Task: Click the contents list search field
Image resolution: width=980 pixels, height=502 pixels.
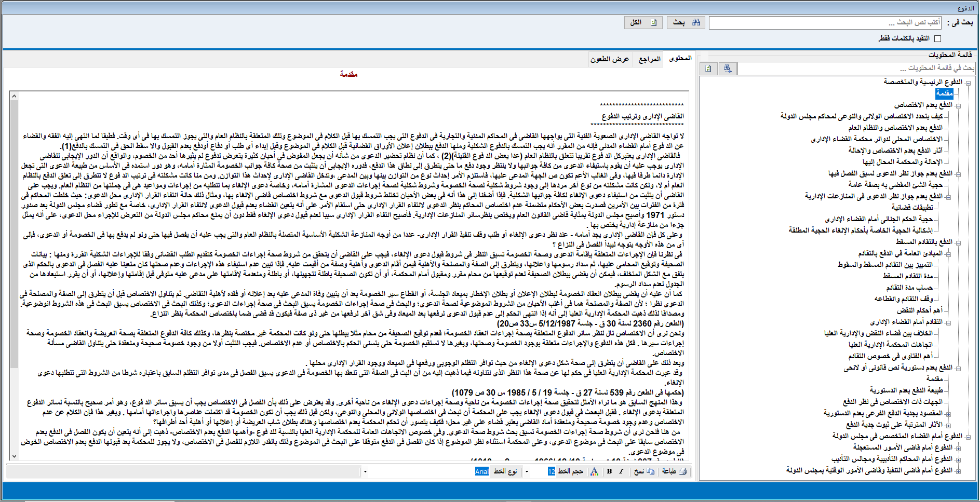Action: click(856, 68)
